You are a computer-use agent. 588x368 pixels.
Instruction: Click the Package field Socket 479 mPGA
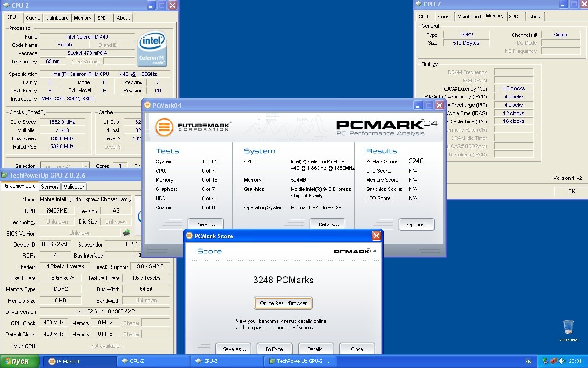[x=87, y=53]
